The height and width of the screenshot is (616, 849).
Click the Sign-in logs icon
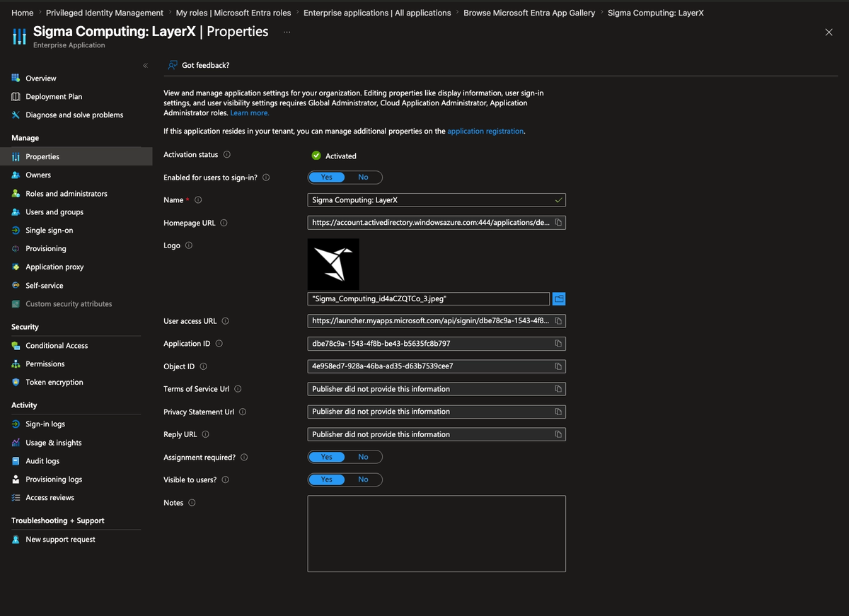click(x=16, y=424)
